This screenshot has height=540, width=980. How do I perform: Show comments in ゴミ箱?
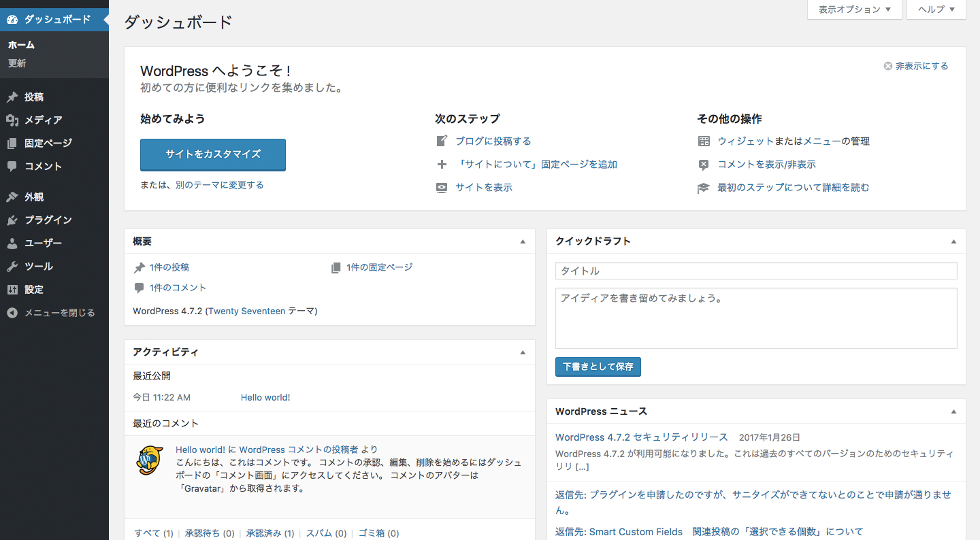tap(372, 534)
